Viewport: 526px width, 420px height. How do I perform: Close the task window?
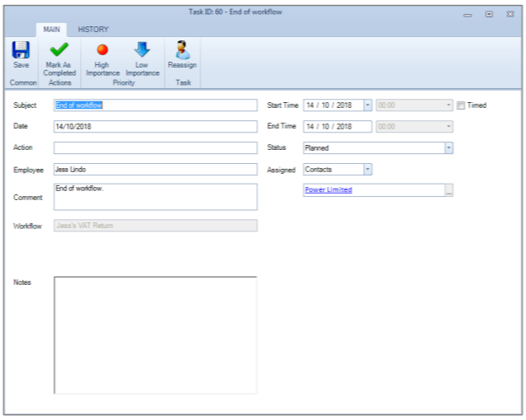click(x=510, y=14)
